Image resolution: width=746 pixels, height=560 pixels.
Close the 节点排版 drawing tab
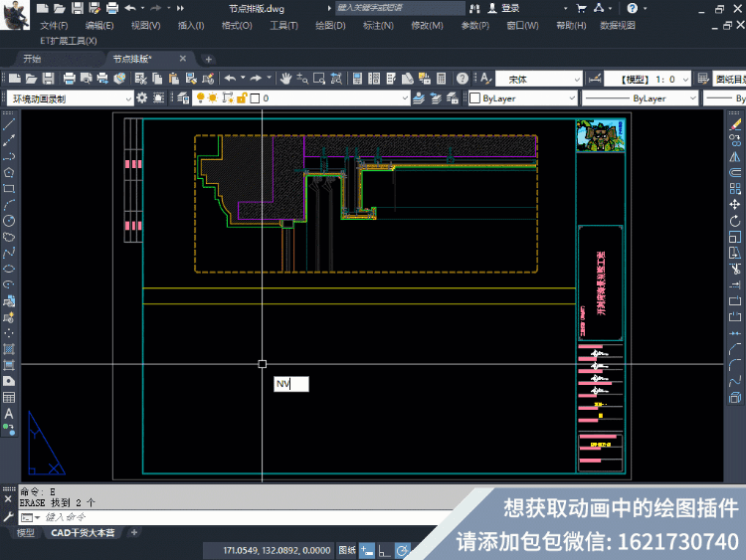pos(183,58)
